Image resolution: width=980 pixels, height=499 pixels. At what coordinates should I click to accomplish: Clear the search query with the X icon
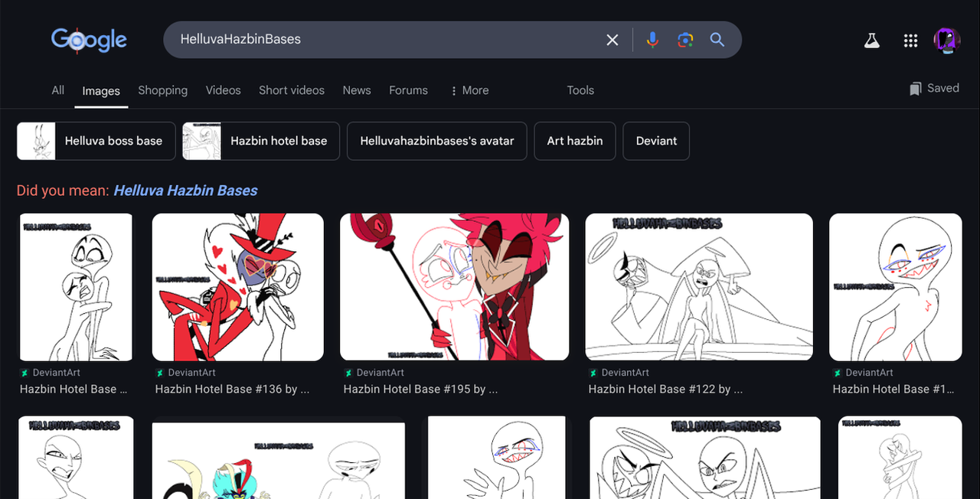[612, 40]
